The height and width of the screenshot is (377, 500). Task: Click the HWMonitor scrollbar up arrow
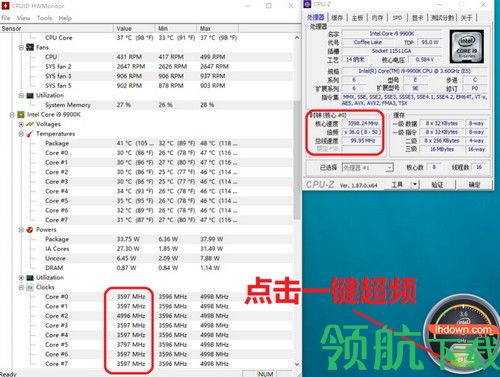[x=297, y=38]
